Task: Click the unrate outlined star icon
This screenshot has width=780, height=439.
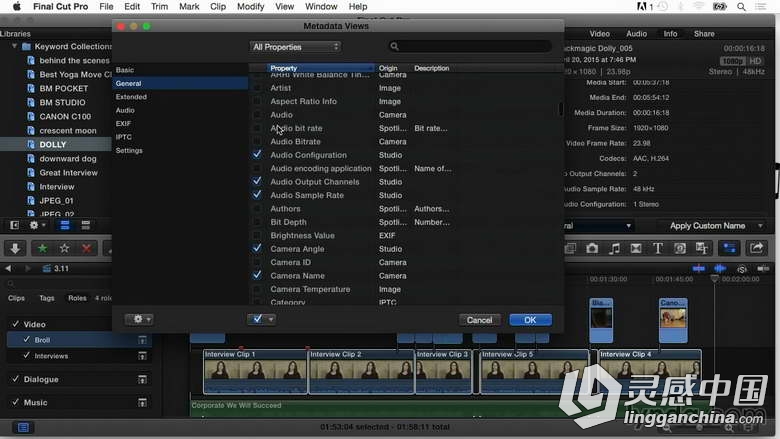Action: (64, 248)
